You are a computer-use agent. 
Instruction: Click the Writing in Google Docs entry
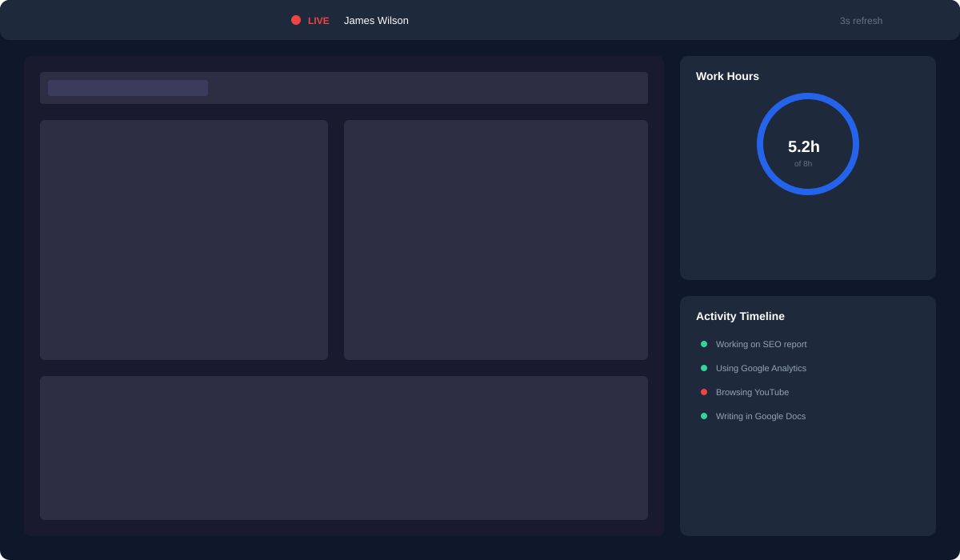tap(761, 416)
